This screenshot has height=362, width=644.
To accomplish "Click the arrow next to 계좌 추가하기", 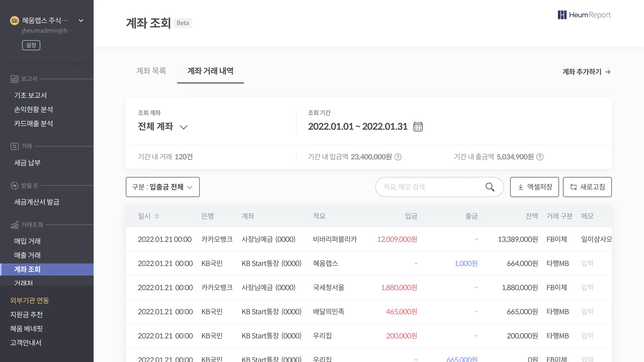I will pyautogui.click(x=608, y=72).
